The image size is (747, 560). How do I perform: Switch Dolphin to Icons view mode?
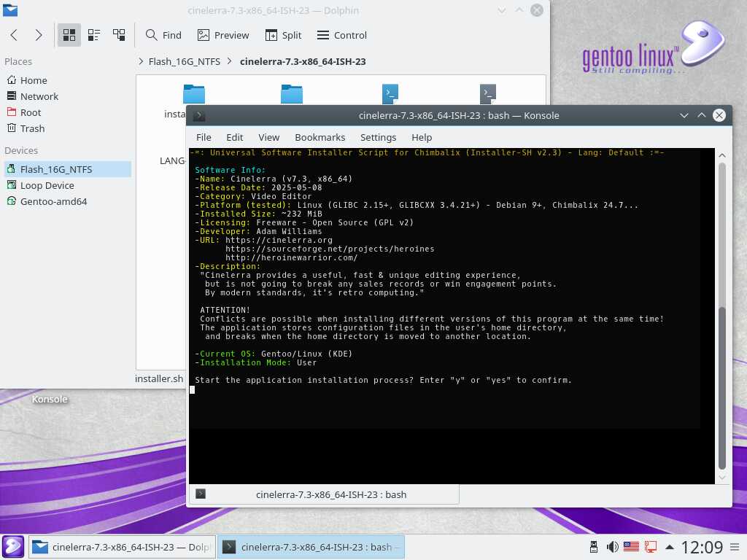click(70, 35)
